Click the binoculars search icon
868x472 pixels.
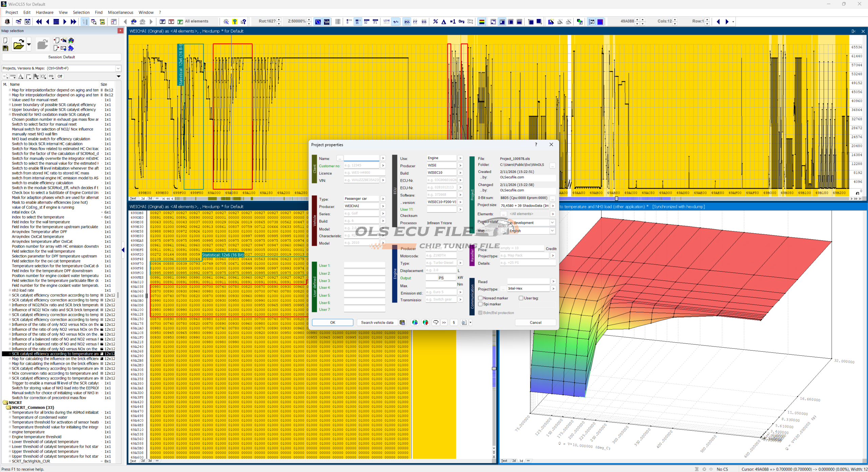click(134, 22)
